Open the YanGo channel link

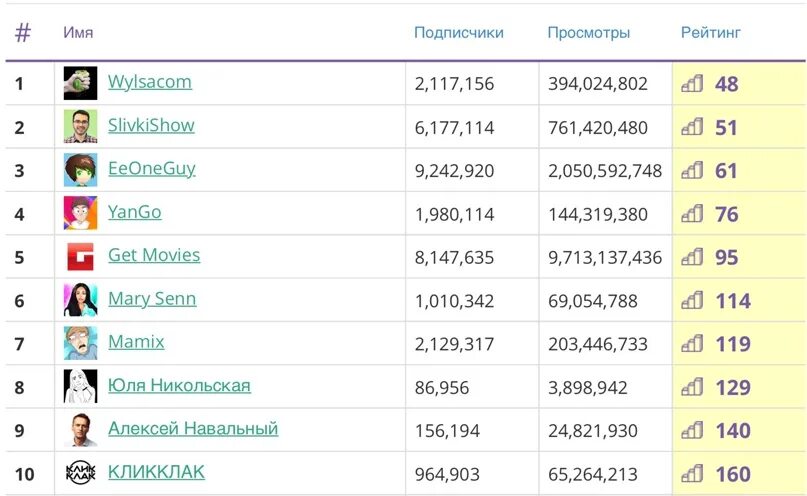point(134,212)
